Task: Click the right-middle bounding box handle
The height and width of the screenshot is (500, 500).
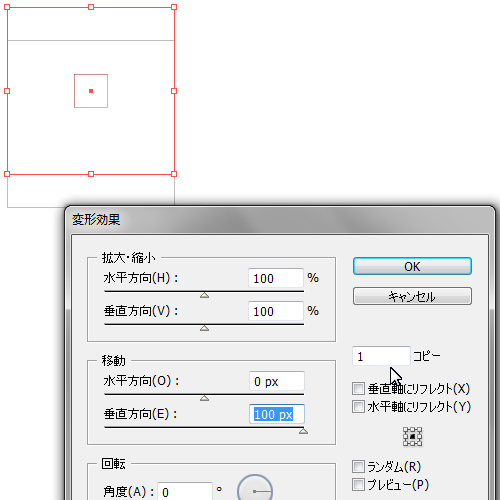Action: click(174, 91)
